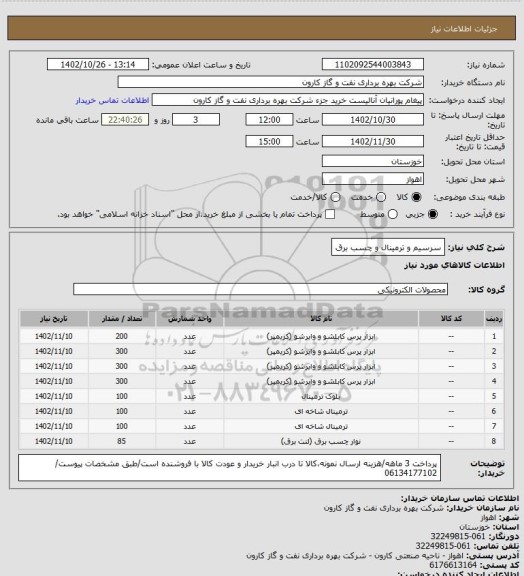Click the تاریخ نیاز column header
This screenshot has width=524, height=576.
pyautogui.click(x=54, y=319)
